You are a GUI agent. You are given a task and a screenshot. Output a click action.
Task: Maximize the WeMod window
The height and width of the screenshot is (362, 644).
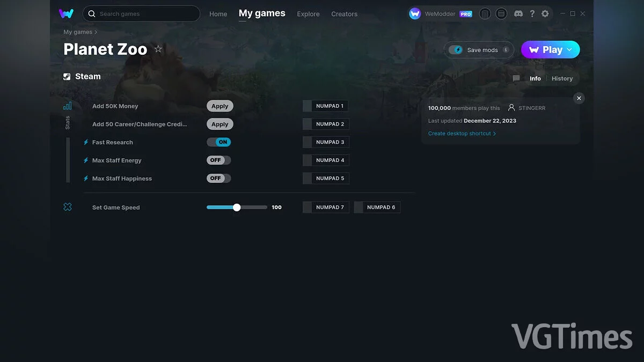tap(573, 14)
